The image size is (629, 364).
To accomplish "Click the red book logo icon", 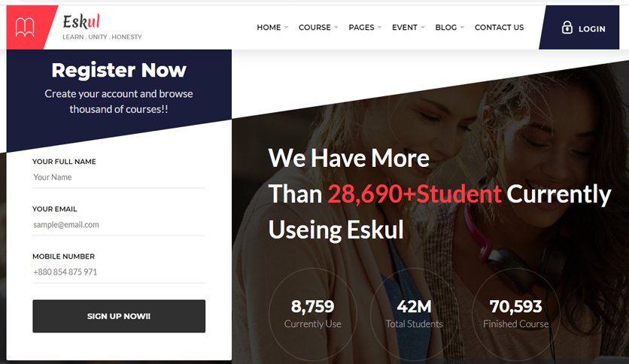I will point(25,27).
